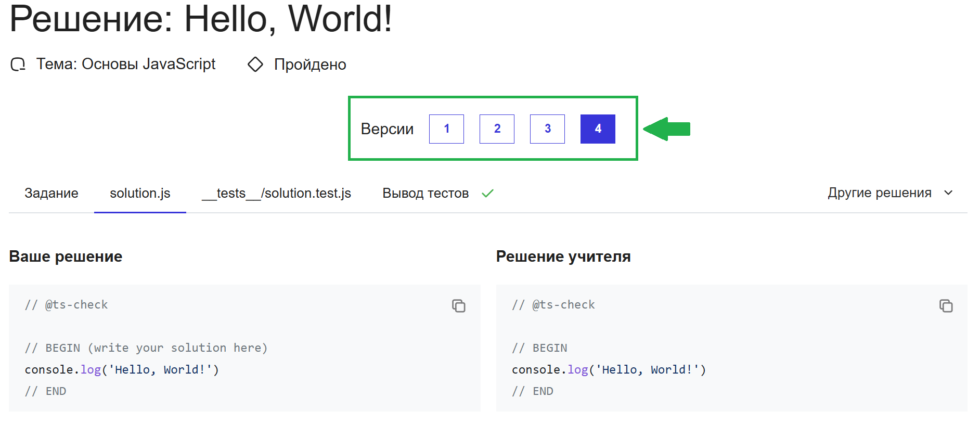Open the Другие решения dropdown
This screenshot has width=980, height=436.
tap(879, 193)
